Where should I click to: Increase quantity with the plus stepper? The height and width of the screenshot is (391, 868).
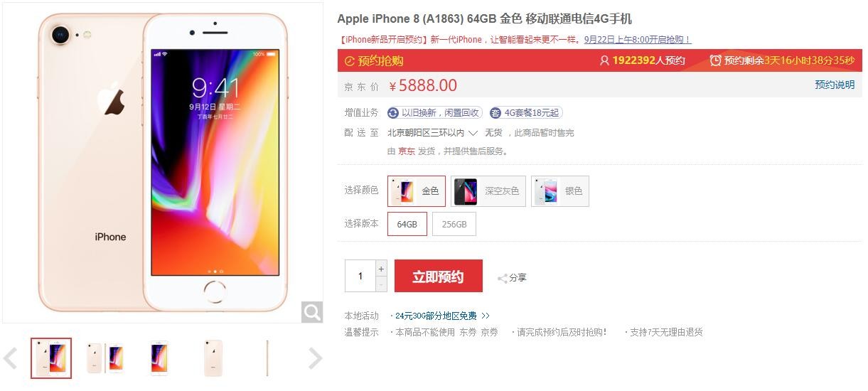coord(381,269)
